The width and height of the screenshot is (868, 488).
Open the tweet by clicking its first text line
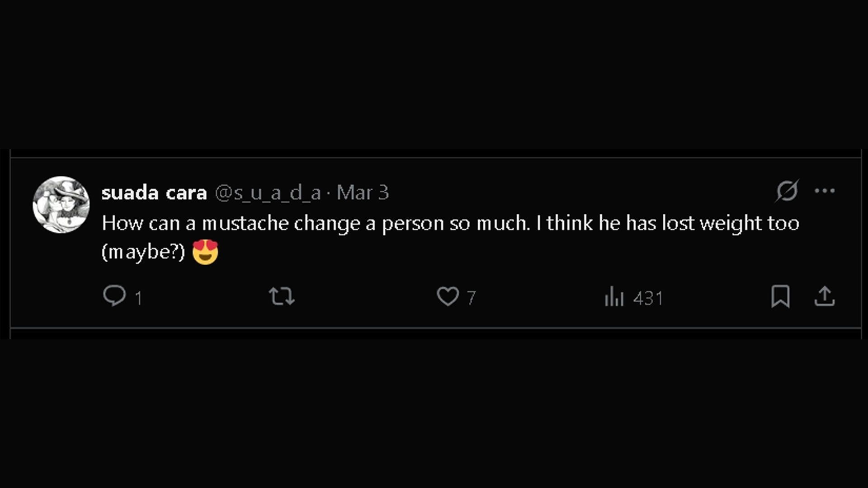pyautogui.click(x=316, y=223)
